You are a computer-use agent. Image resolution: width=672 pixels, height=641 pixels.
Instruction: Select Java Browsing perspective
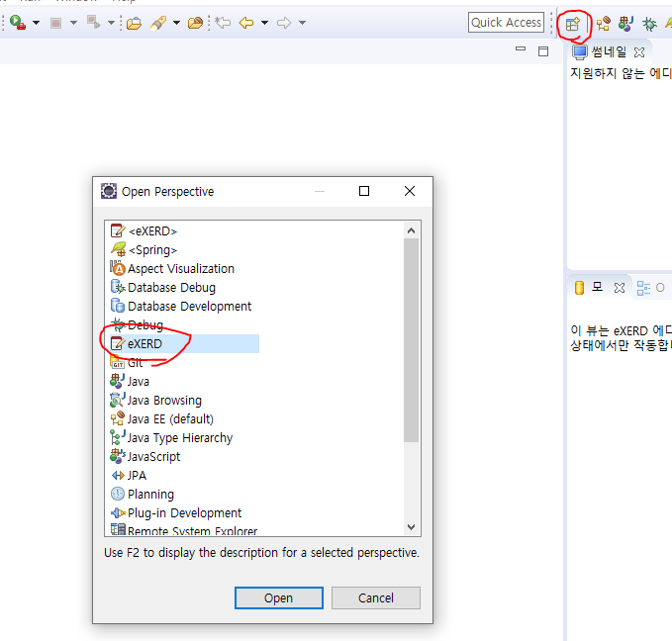point(156,401)
